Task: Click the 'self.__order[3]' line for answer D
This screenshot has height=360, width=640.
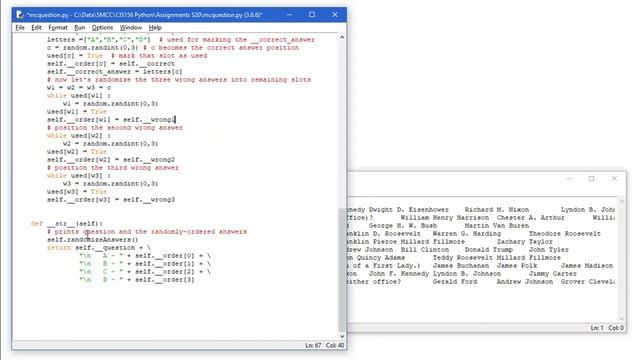Action: point(137,280)
